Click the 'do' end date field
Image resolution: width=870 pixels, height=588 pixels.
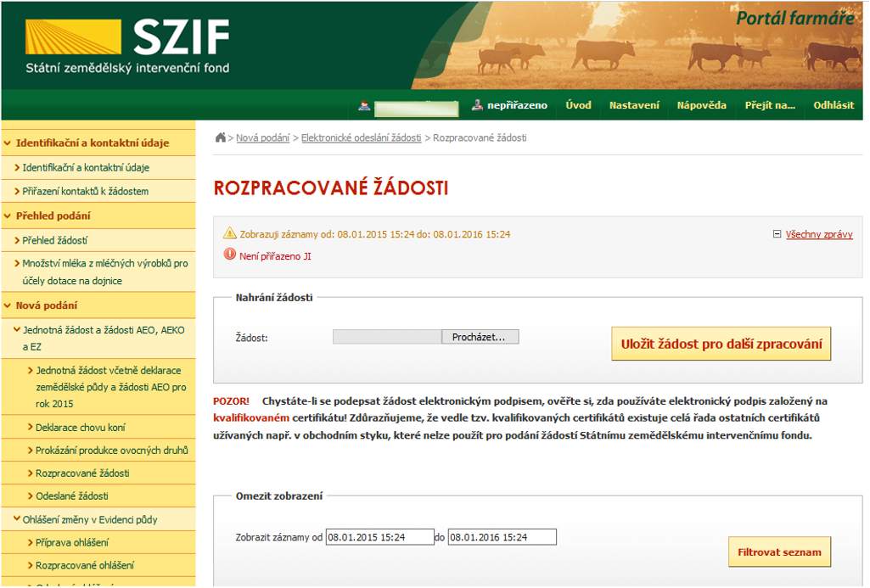[502, 537]
